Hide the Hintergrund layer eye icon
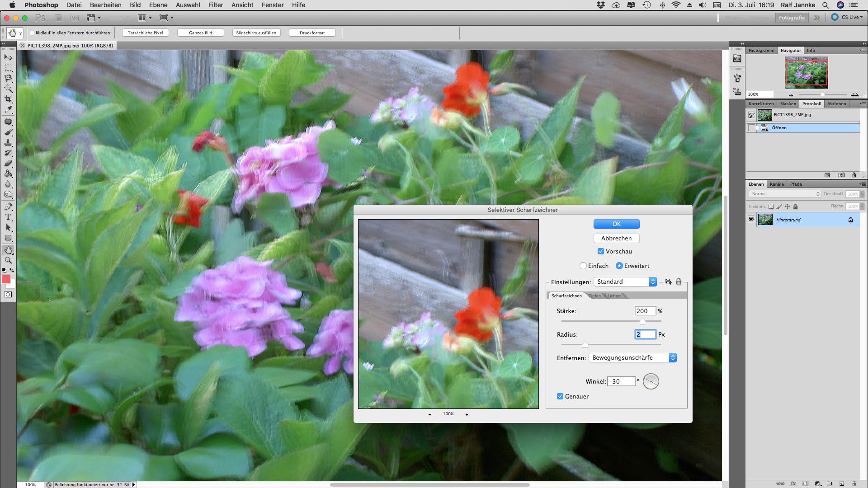This screenshot has height=488, width=868. 751,220
